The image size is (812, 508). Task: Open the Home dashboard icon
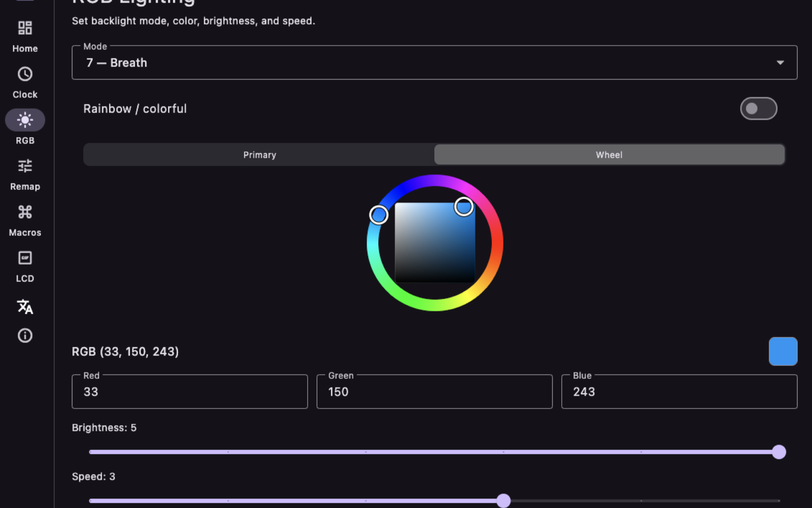(25, 28)
